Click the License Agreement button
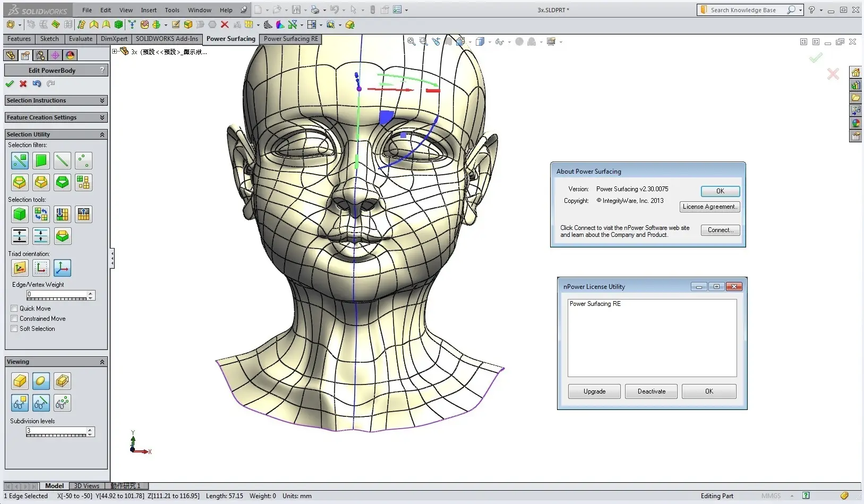 click(x=709, y=207)
